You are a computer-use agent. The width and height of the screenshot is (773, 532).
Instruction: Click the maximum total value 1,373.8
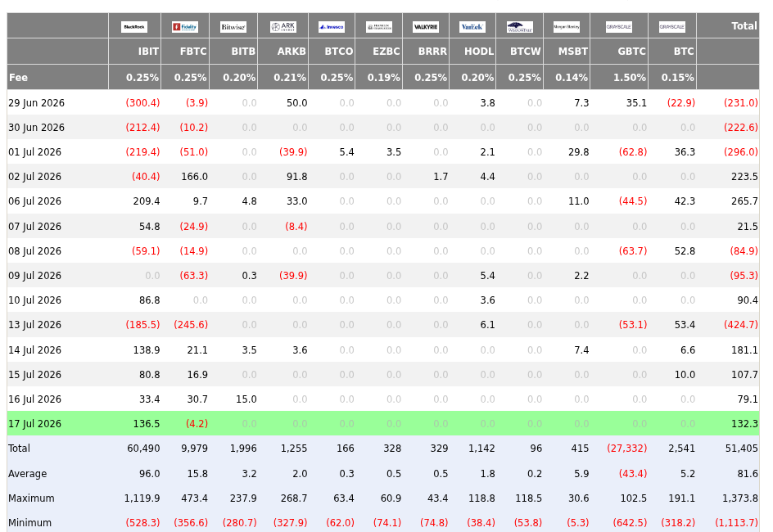click(x=740, y=498)
